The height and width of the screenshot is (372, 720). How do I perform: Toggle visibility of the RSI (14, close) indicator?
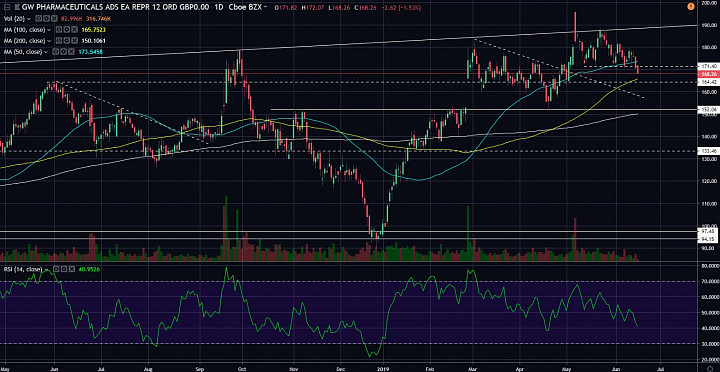tap(56, 269)
